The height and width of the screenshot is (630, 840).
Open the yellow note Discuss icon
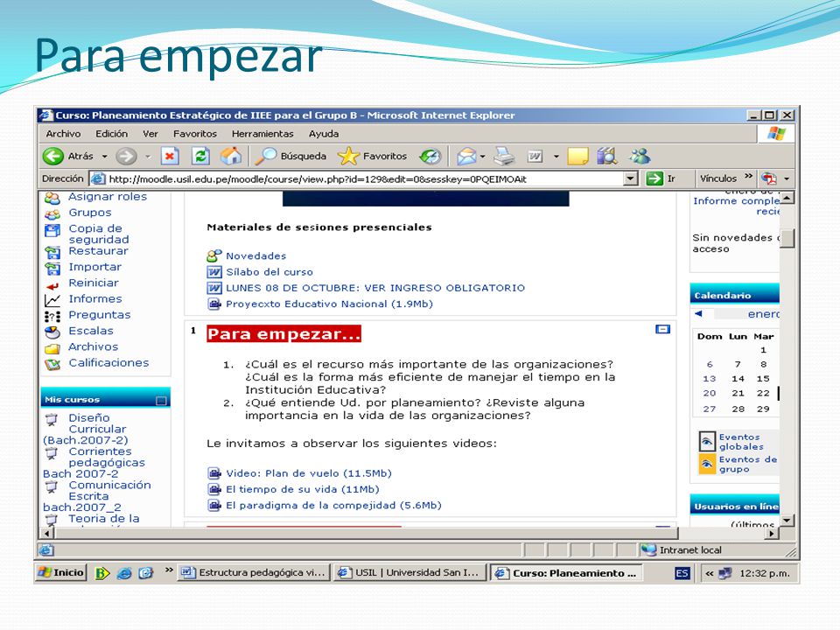(577, 157)
